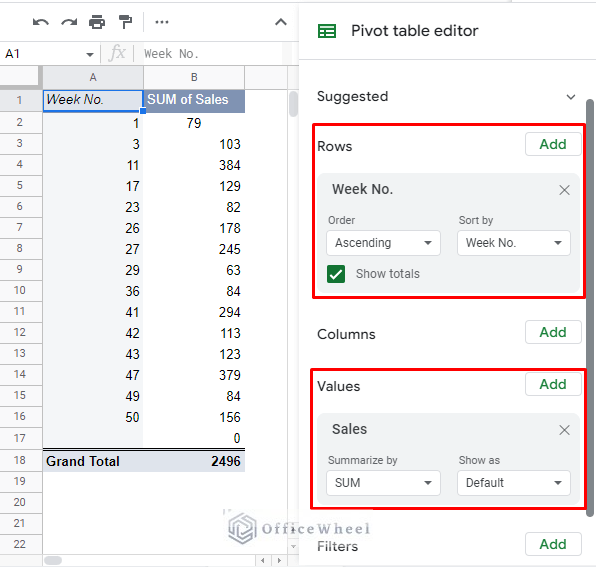Screen dimensions: 596x567
Task: Open the Name box A1 dropdown
Action: pos(90,54)
